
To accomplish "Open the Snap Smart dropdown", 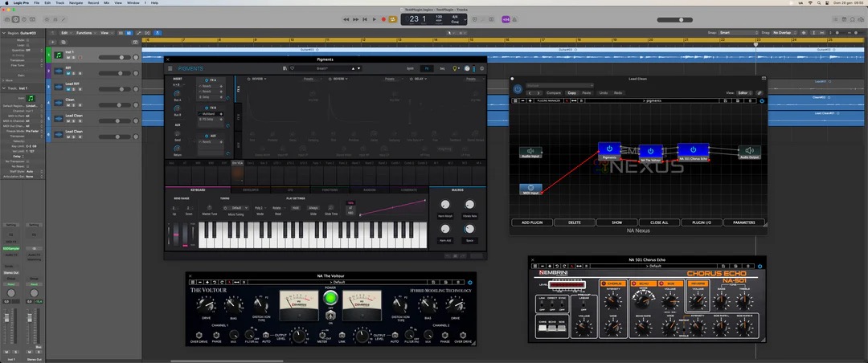I will click(739, 33).
